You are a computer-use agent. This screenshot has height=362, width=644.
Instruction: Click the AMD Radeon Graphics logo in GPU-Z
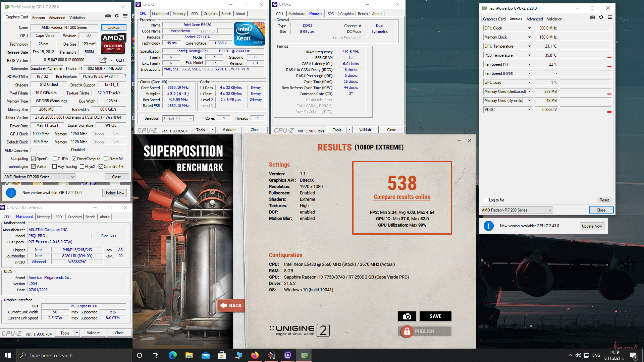pyautogui.click(x=113, y=44)
